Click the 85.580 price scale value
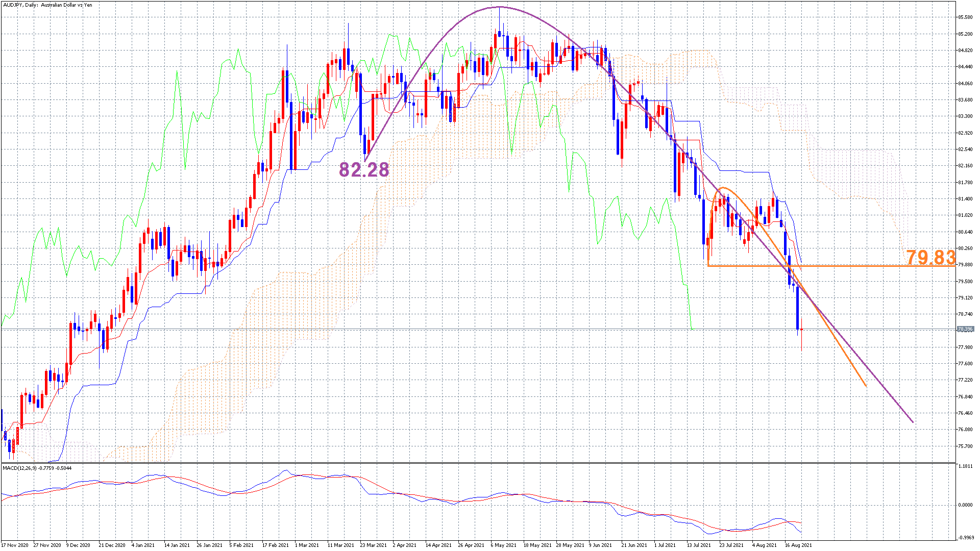This screenshot has height=551, width=980. click(x=965, y=17)
